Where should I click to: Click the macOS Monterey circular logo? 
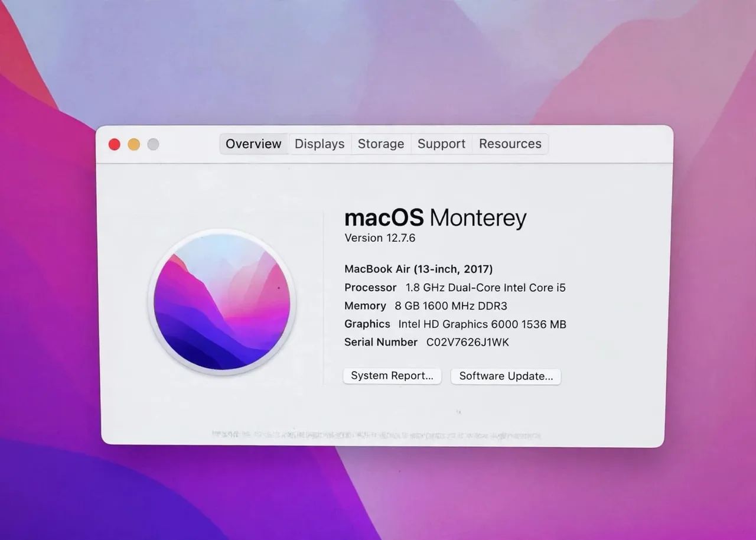pos(222,301)
